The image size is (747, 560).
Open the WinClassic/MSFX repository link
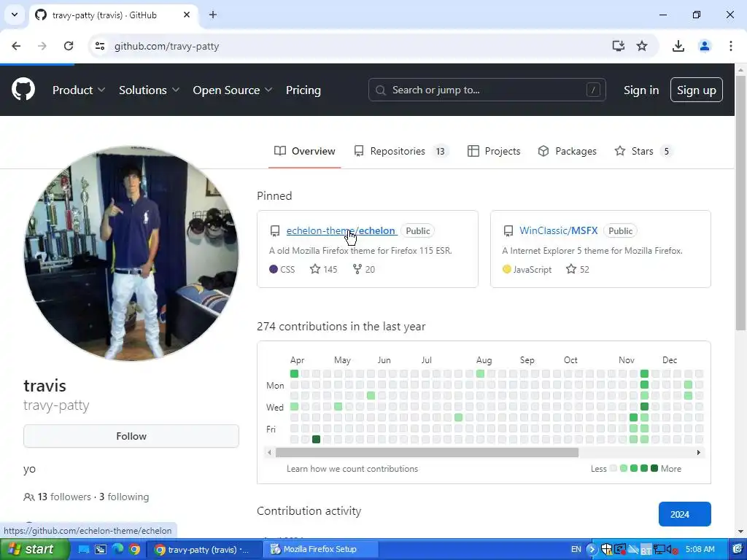[x=558, y=231]
